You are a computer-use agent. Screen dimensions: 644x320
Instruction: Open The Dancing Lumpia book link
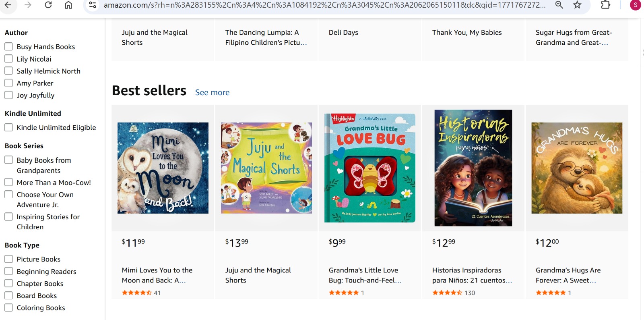(x=266, y=37)
